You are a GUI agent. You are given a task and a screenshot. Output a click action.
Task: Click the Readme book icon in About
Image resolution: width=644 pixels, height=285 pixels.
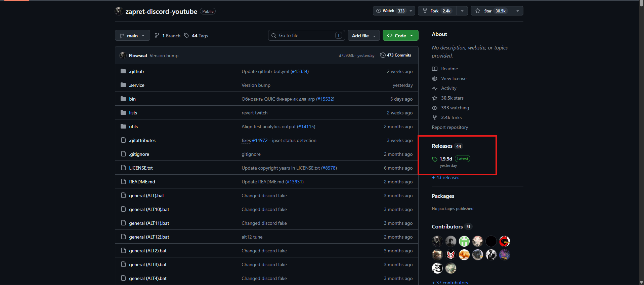[435, 69]
